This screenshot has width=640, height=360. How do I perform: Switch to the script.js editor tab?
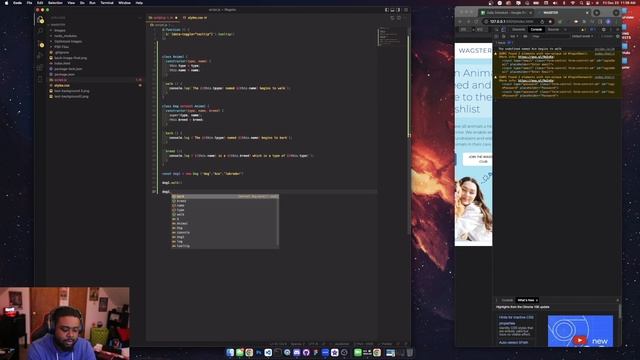click(163, 18)
